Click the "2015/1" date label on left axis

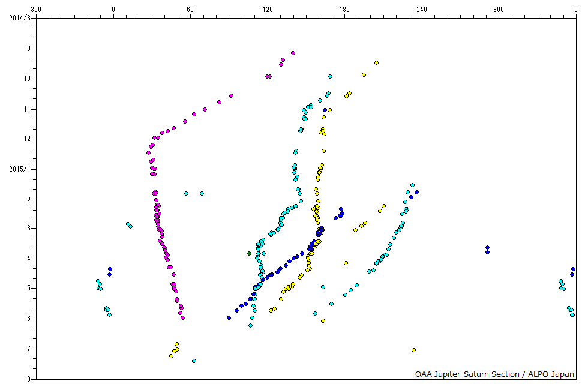(19, 169)
